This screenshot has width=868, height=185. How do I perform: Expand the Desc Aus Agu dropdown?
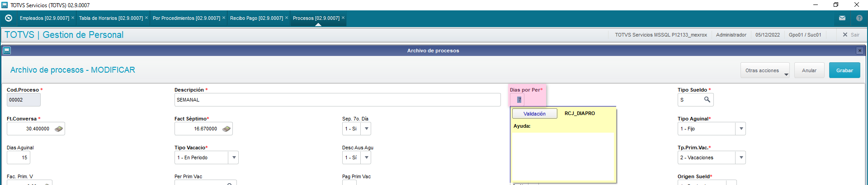[367, 157]
